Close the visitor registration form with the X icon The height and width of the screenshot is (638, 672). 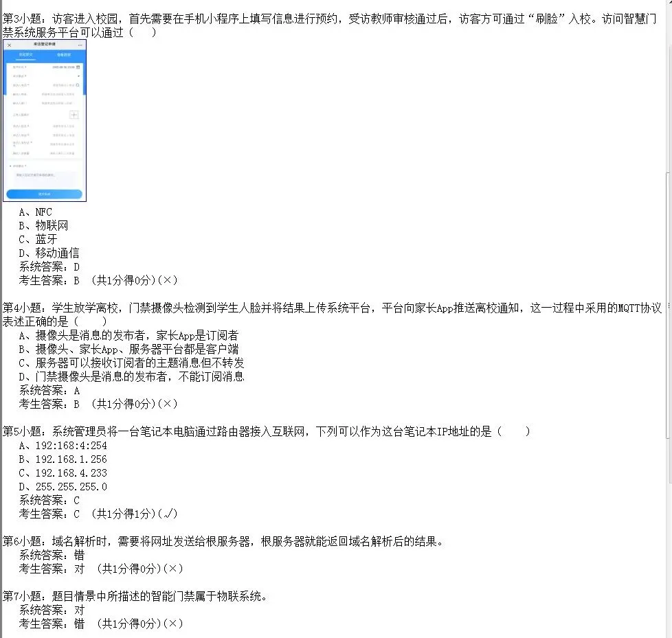tap(10, 45)
